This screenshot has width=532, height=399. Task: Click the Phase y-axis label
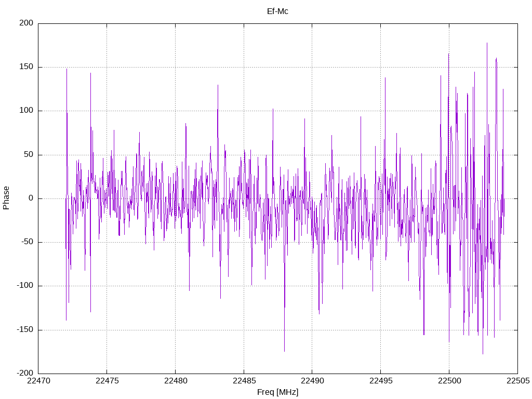coord(6,198)
